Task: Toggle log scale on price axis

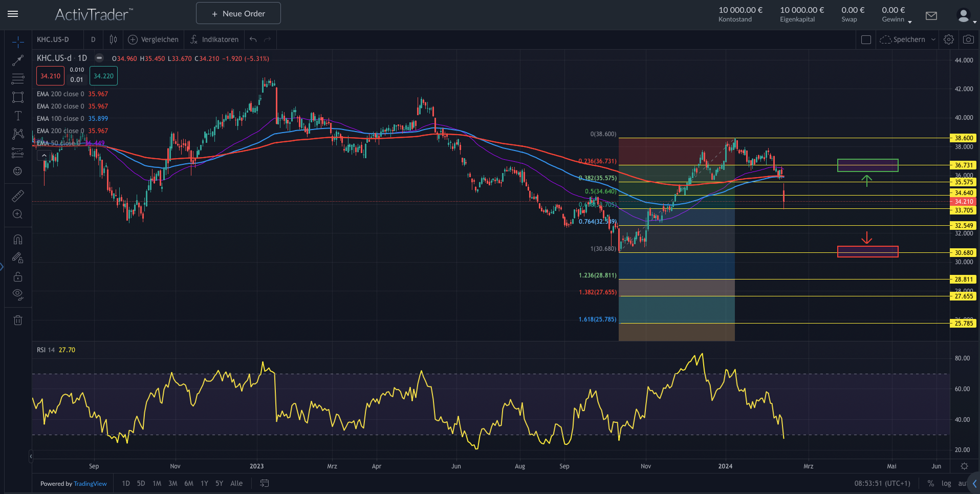Action: [946, 483]
